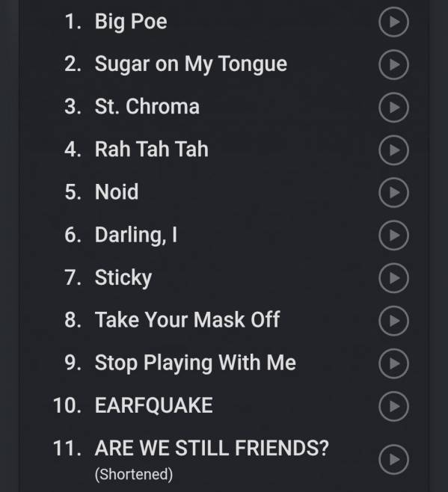Play Stop Playing With Me

(x=393, y=363)
